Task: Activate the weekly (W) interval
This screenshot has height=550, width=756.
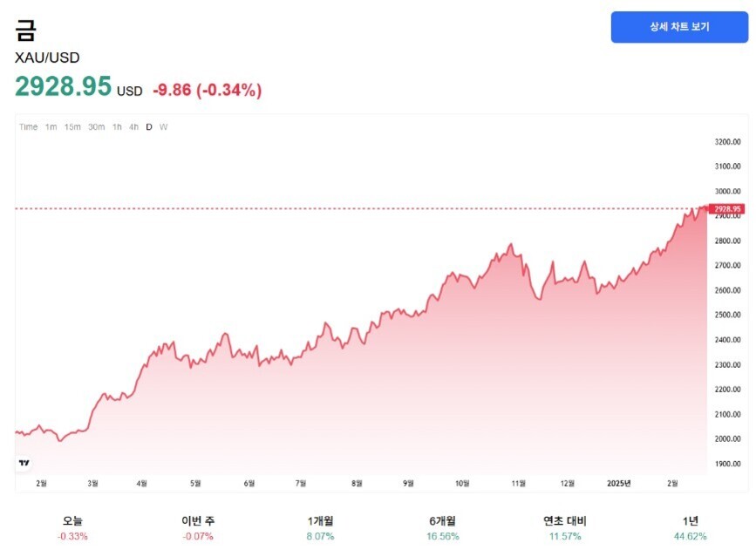Action: click(162, 126)
